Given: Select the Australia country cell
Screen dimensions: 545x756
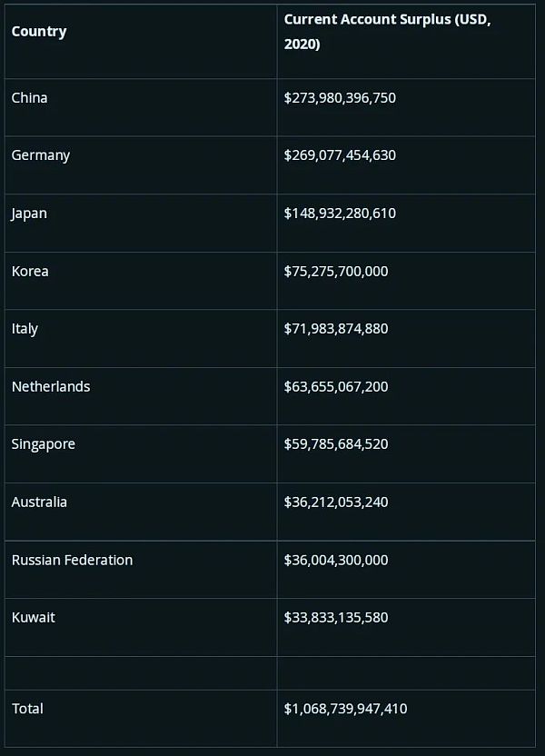Looking at the screenshot, I should (x=40, y=502).
